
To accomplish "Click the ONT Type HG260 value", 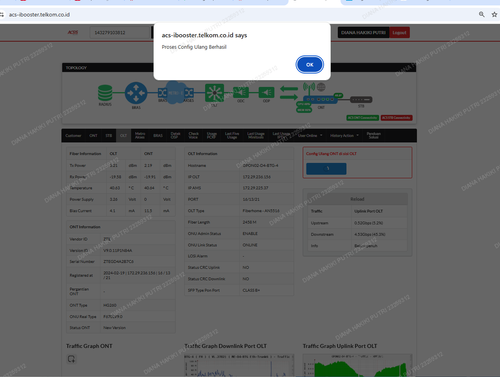I will click(x=110, y=305).
